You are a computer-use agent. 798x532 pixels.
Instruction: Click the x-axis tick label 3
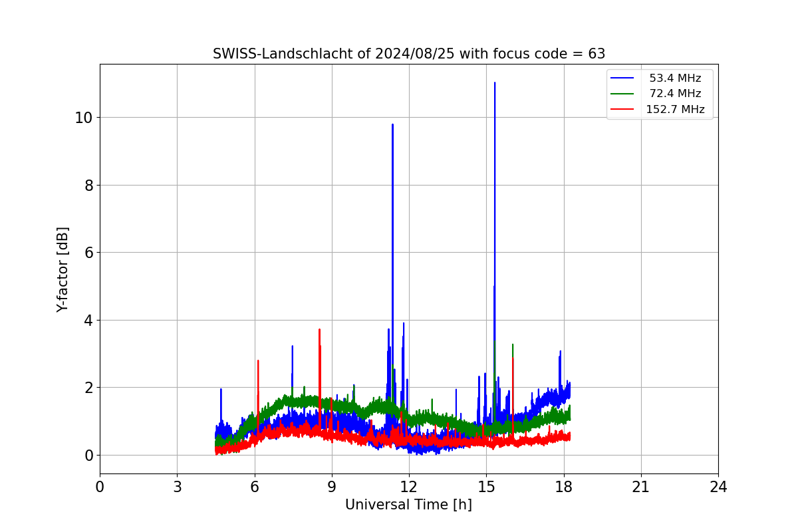(x=177, y=487)
